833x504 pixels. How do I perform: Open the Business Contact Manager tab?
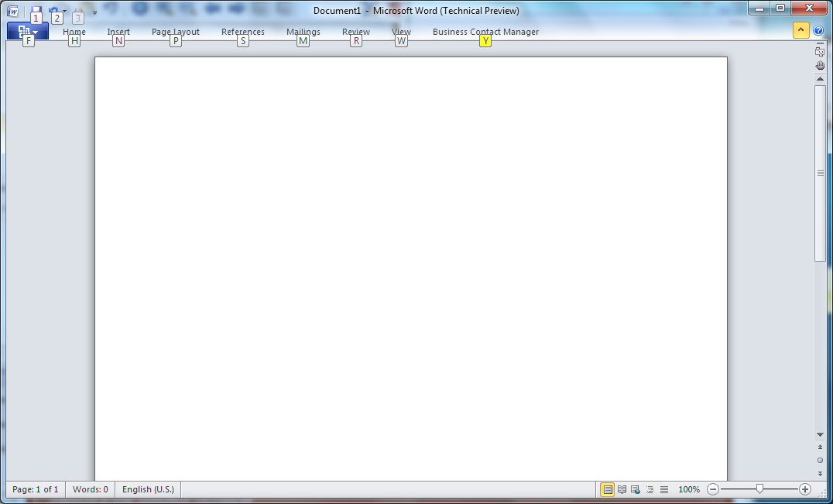[x=485, y=32]
